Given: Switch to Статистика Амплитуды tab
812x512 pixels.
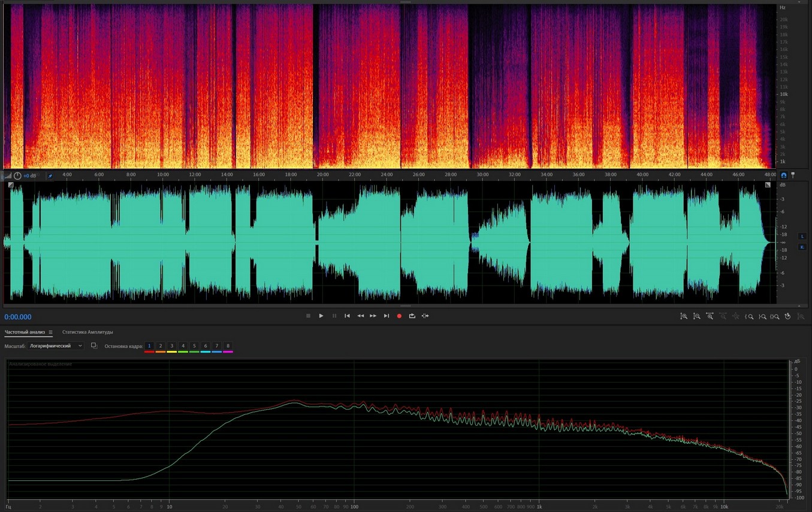Looking at the screenshot, I should [87, 332].
